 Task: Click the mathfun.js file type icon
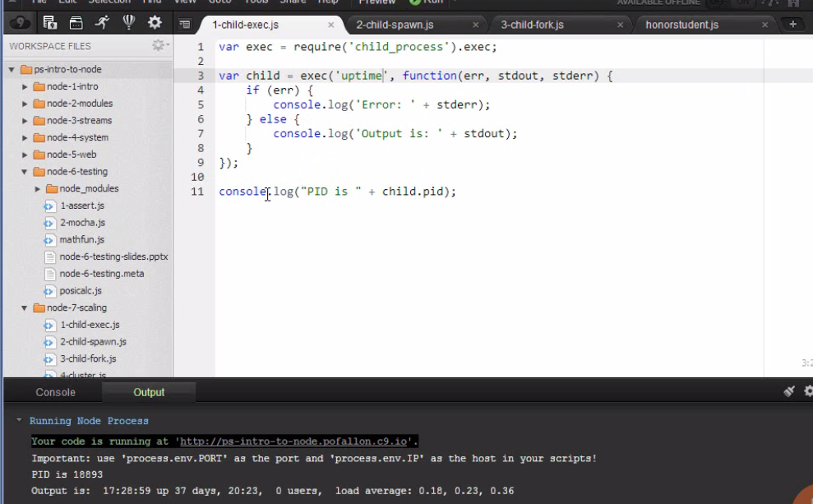(x=49, y=240)
